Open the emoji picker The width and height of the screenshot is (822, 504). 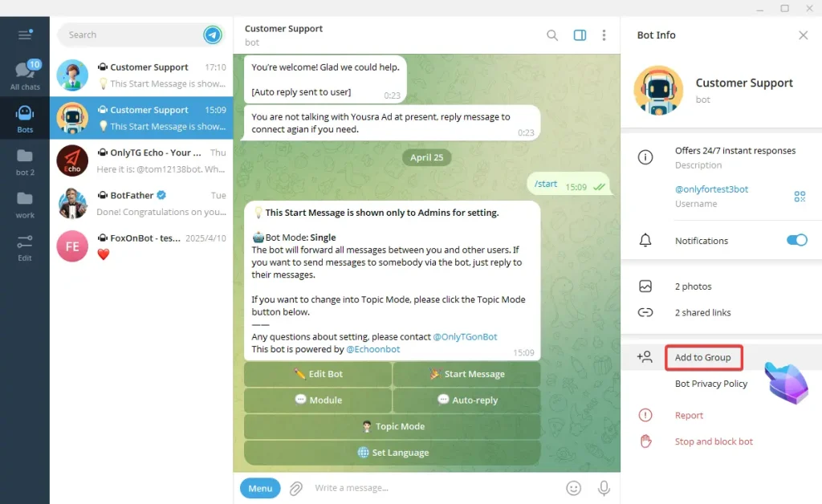pos(573,488)
